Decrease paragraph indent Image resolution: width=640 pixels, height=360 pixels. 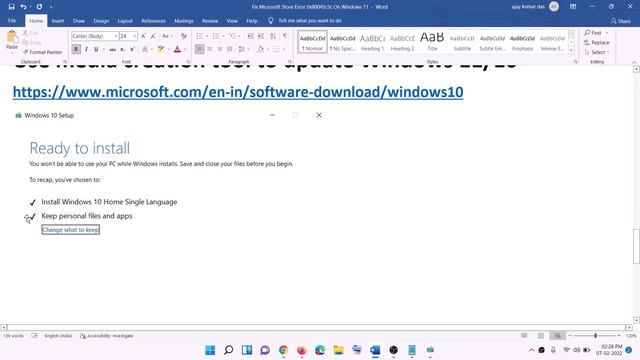(x=251, y=36)
